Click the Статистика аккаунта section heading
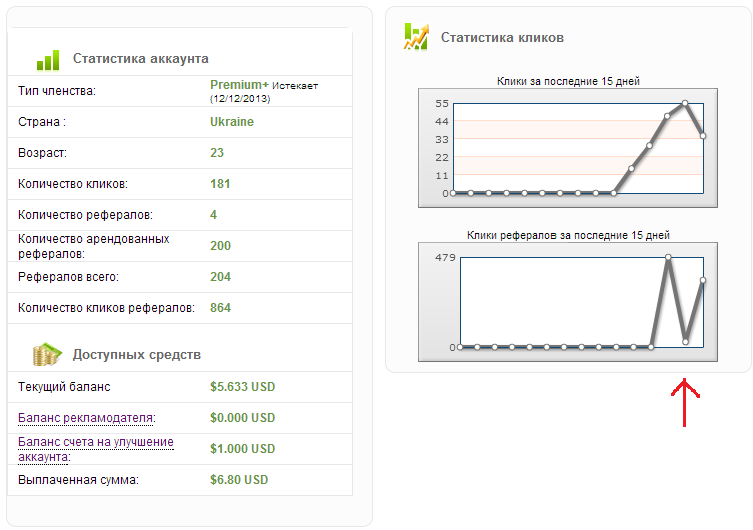This screenshot has width=753, height=530. tap(140, 59)
